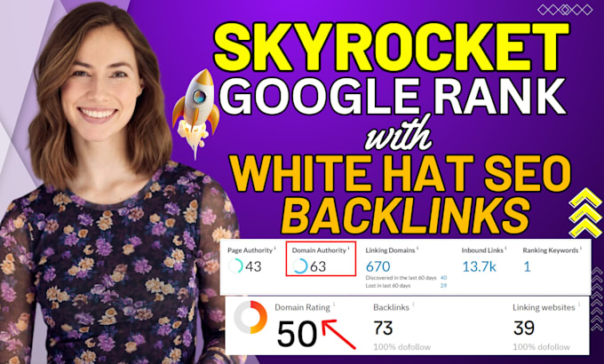604x364 pixels.
Task: Select the Page Authority score 43
Action: pyautogui.click(x=253, y=266)
